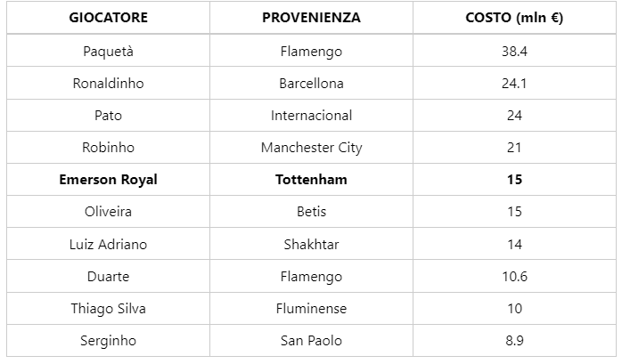Select the Paquetà player cell

coord(108,51)
